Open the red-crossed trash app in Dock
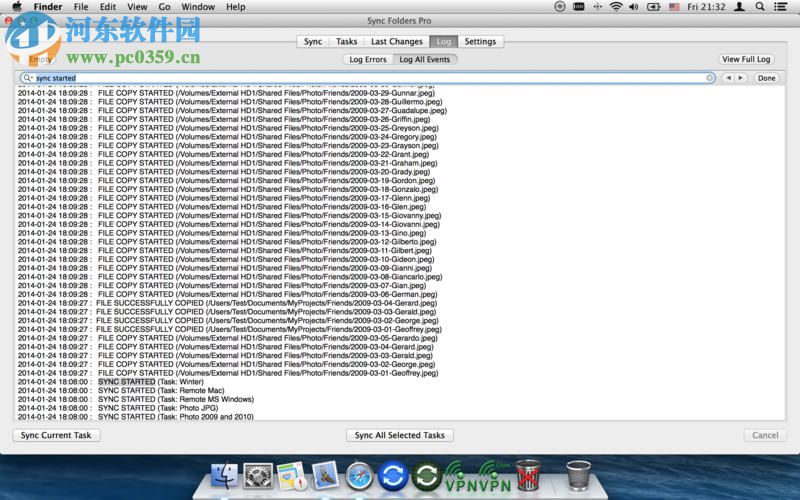Image resolution: width=800 pixels, height=500 pixels. point(529,476)
